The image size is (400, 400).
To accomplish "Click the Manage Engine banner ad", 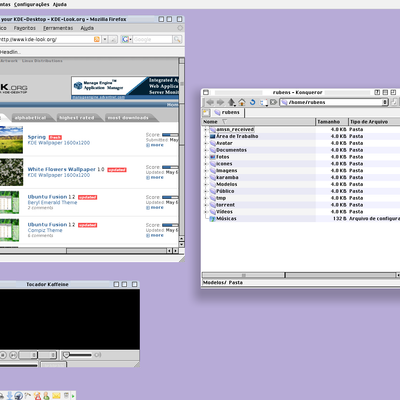I will click(x=125, y=88).
